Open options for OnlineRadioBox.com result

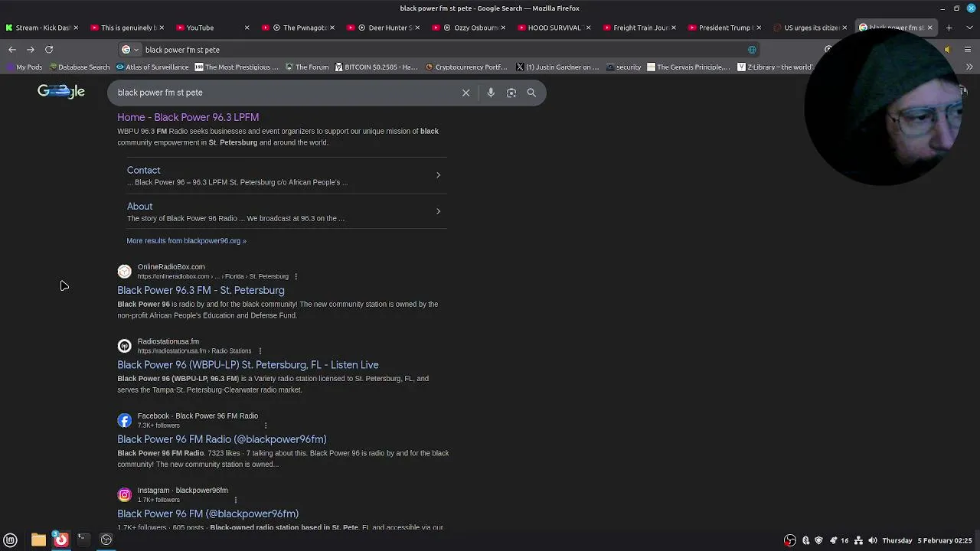pos(296,276)
